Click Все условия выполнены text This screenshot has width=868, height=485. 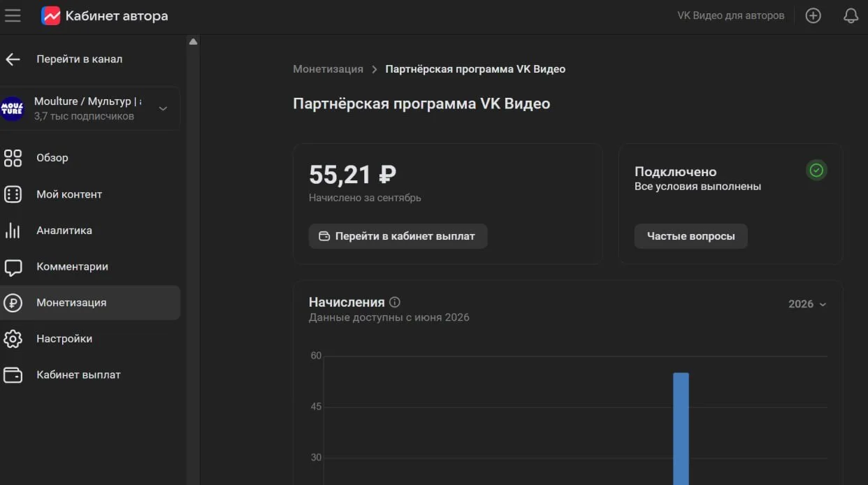pyautogui.click(x=697, y=187)
